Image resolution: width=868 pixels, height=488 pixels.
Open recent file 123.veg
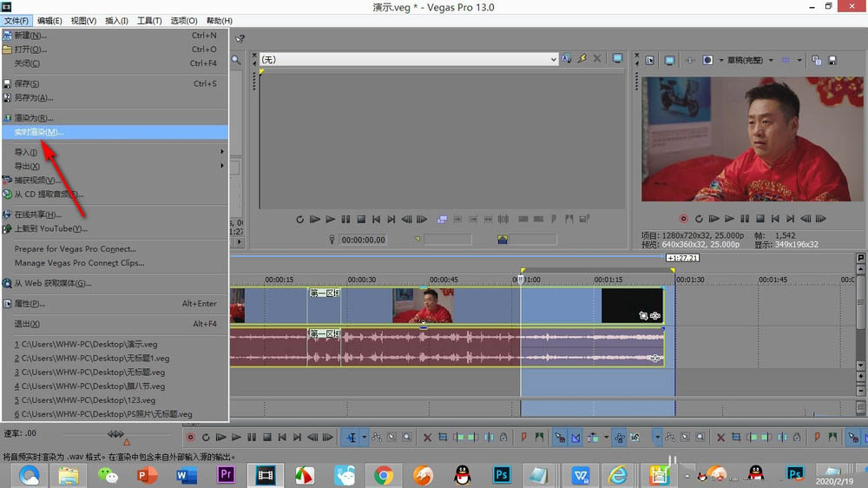(115, 400)
